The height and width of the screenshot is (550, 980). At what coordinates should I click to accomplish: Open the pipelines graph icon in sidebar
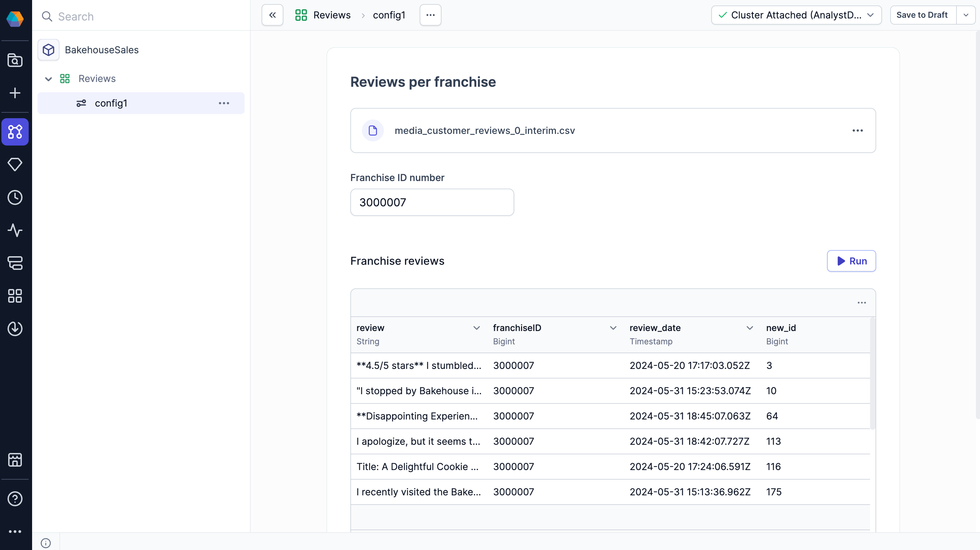click(15, 132)
